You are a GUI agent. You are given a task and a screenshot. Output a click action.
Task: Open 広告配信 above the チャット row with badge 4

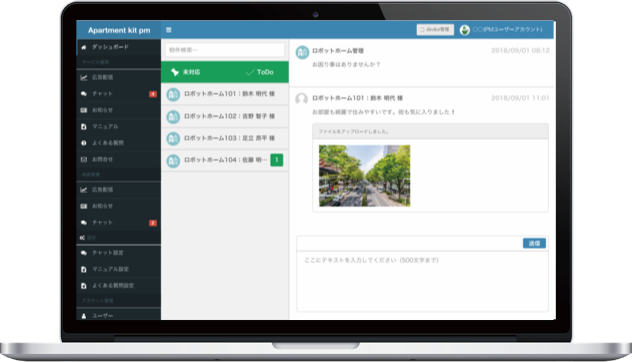[118, 77]
